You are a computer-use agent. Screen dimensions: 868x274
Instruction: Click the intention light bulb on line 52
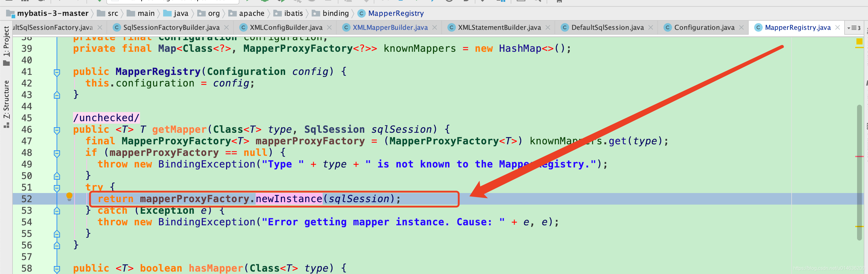[x=69, y=196]
